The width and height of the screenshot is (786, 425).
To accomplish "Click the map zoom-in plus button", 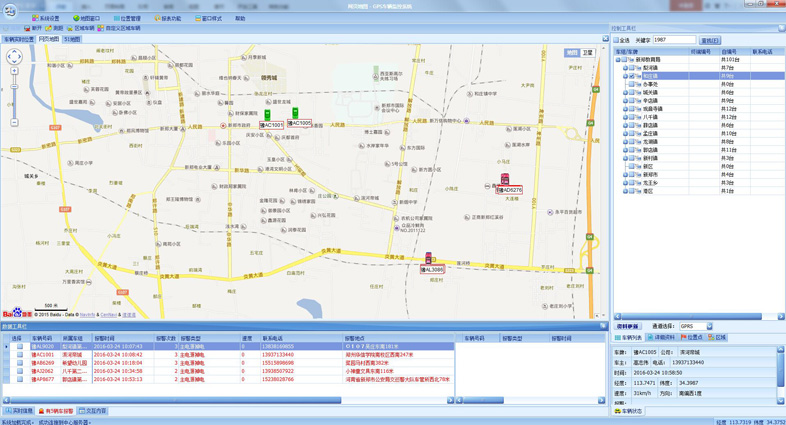I will coord(14,73).
